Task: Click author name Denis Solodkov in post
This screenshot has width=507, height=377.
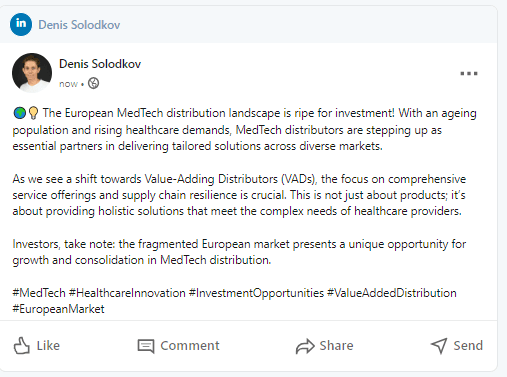Action: tap(100, 64)
